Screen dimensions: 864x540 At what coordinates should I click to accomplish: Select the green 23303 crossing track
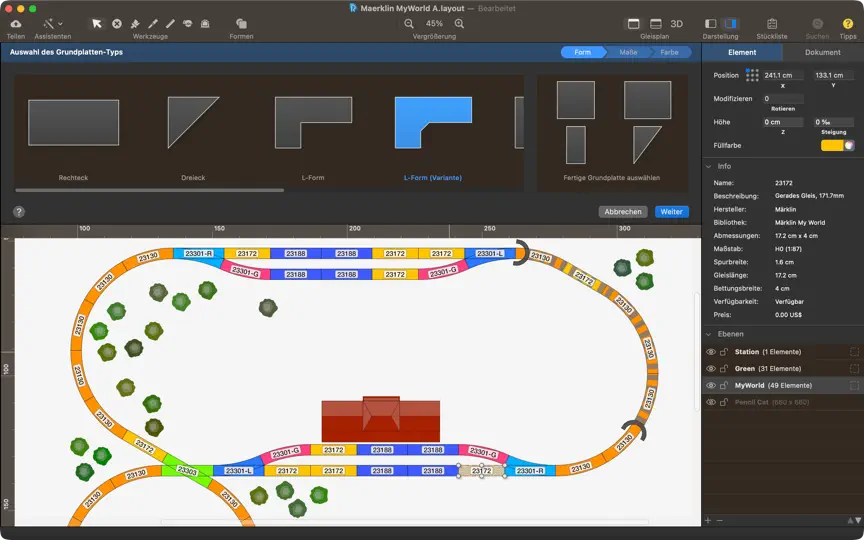(187, 471)
